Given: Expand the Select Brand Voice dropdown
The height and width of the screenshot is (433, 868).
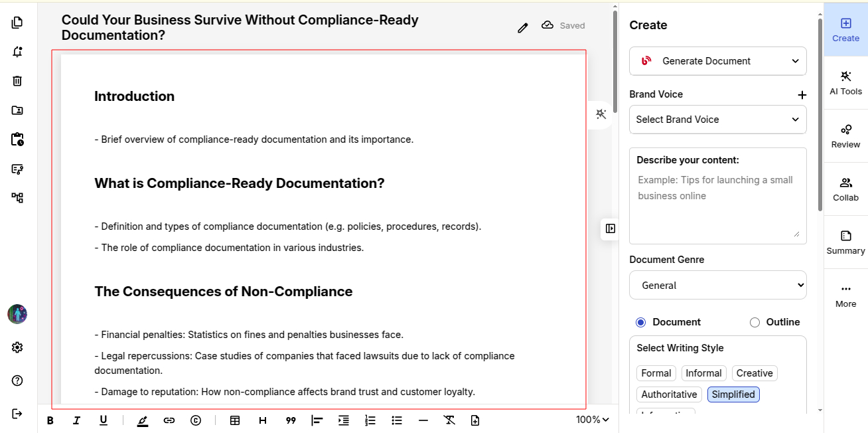Looking at the screenshot, I should [717, 120].
